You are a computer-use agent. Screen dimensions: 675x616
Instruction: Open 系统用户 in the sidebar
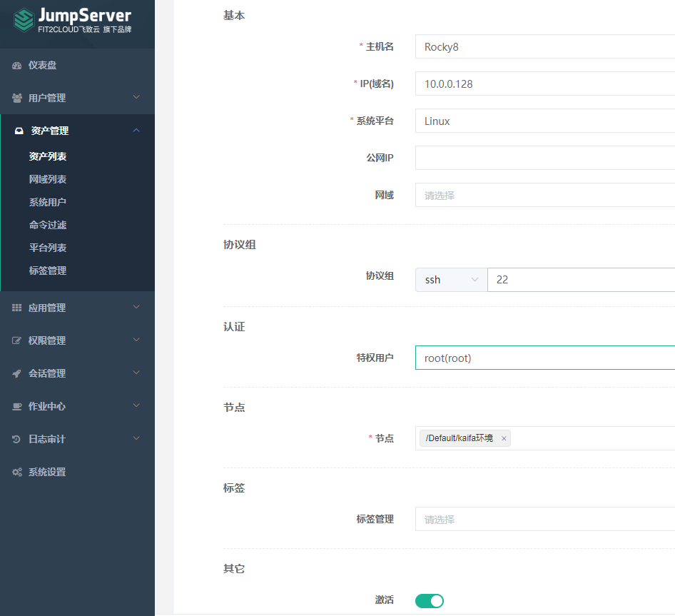[x=48, y=202]
